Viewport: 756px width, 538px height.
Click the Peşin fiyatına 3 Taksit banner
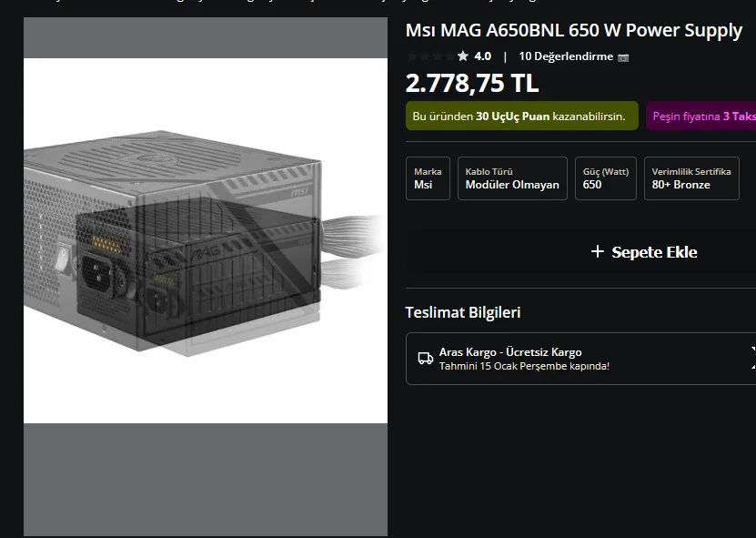click(701, 116)
